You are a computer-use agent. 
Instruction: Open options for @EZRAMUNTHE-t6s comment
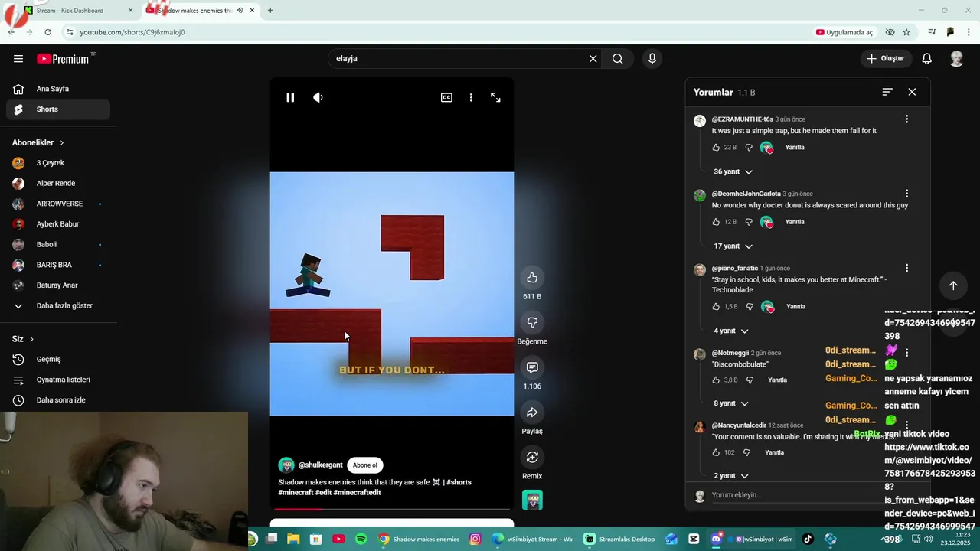point(906,119)
